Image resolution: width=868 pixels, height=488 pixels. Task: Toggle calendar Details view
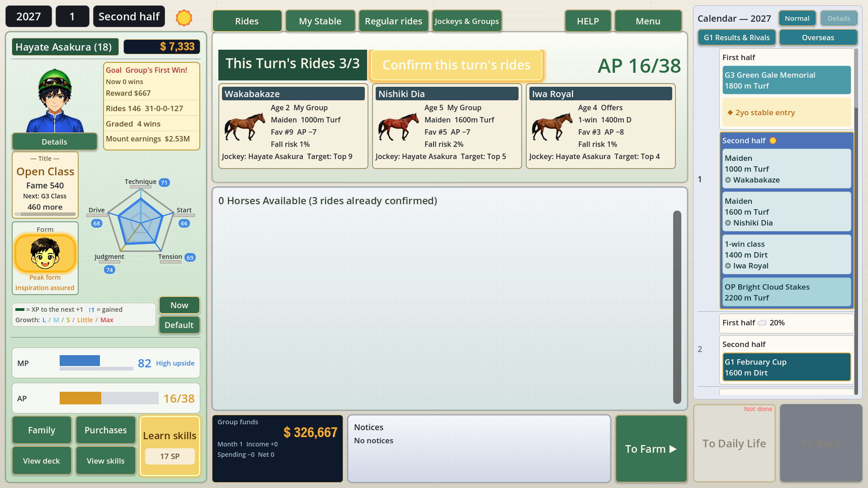pyautogui.click(x=839, y=19)
